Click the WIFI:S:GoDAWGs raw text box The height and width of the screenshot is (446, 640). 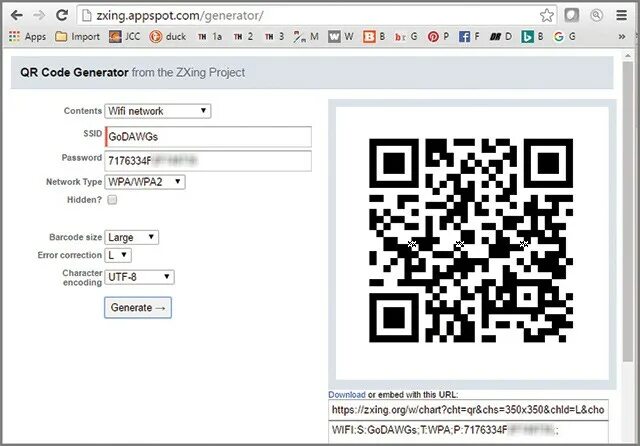click(x=468, y=431)
